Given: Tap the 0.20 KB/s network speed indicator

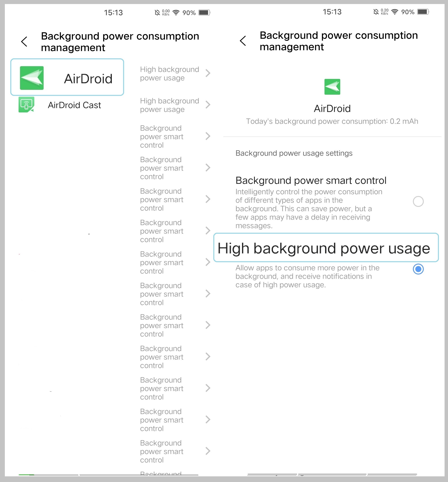Looking at the screenshot, I should coord(384,12).
